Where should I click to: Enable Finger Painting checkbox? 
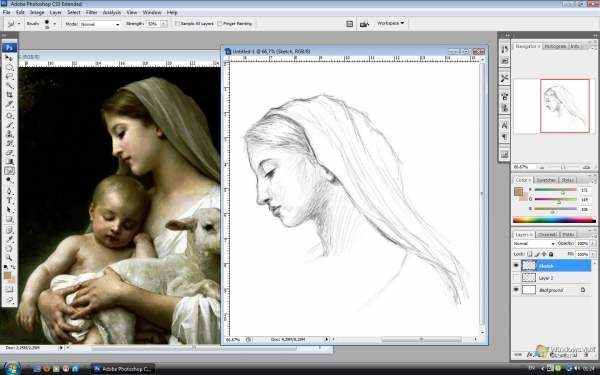(x=220, y=24)
